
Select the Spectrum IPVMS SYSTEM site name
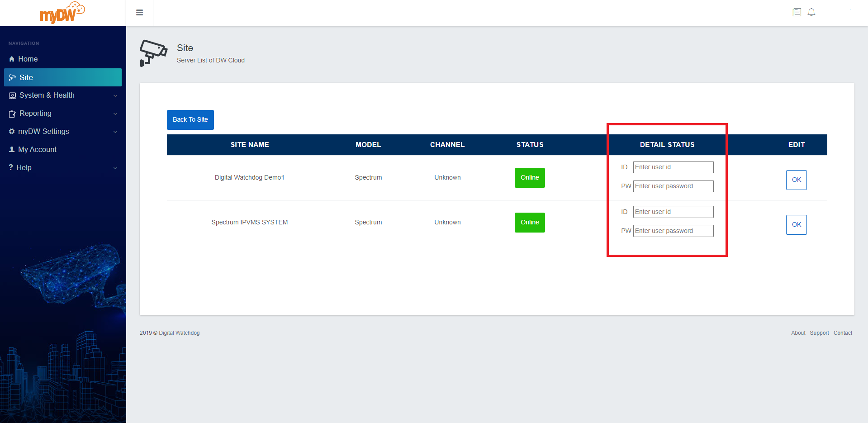[x=250, y=222]
